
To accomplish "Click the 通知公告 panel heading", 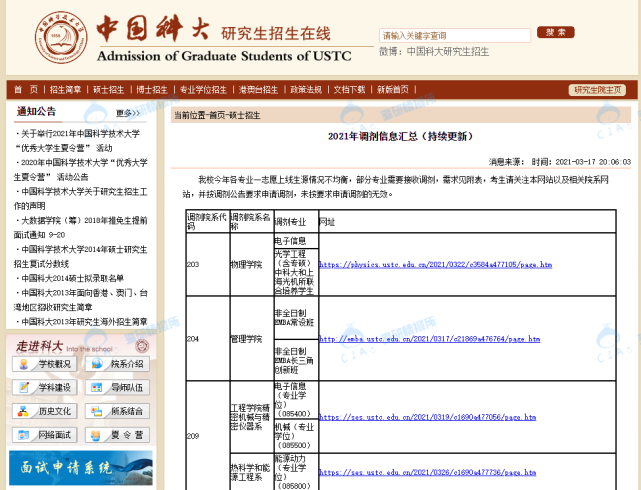I will click(x=36, y=111).
